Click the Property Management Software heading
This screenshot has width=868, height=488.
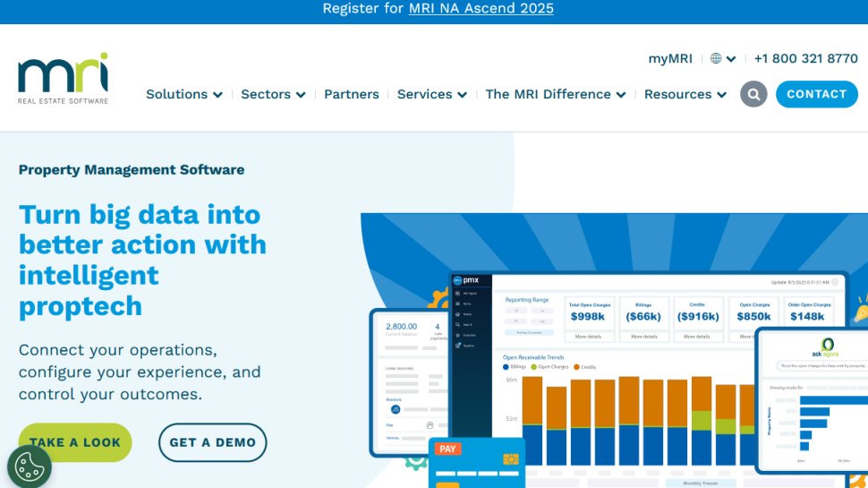(x=132, y=169)
